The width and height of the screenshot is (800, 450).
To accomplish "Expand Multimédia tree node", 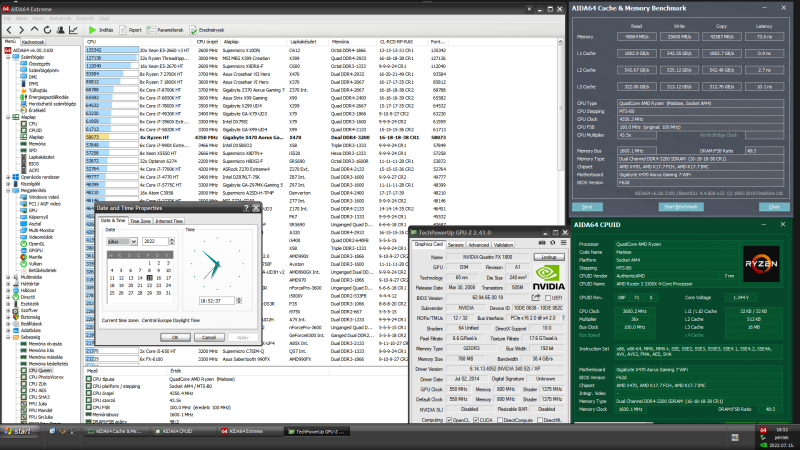I will [x=8, y=277].
